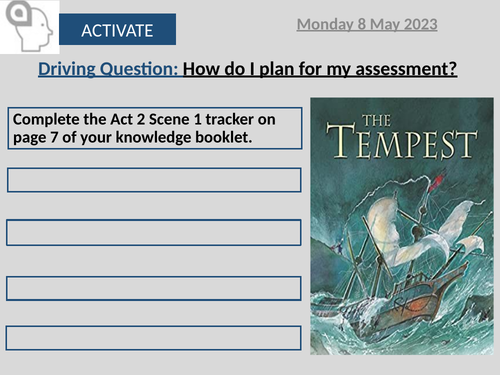
Task: Click the small 'THE' word on the cover
Action: [x=376, y=120]
